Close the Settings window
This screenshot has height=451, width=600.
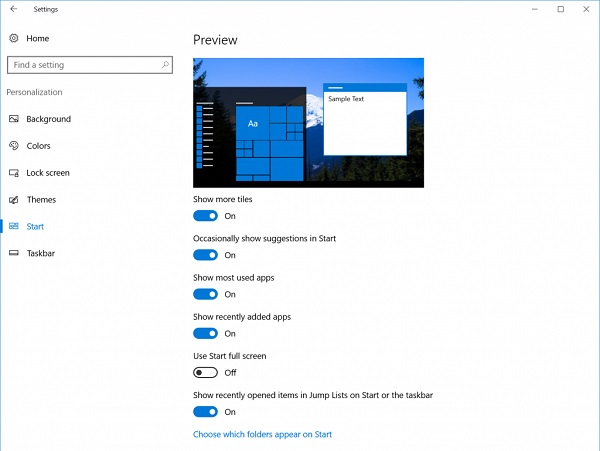(586, 9)
